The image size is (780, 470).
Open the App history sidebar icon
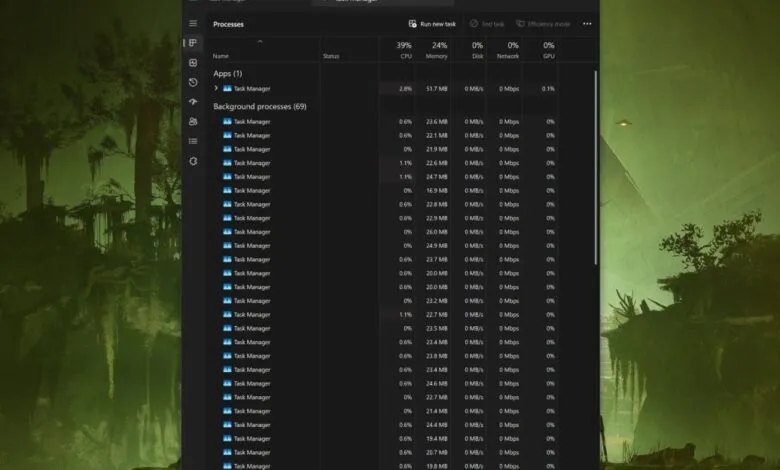pos(193,82)
